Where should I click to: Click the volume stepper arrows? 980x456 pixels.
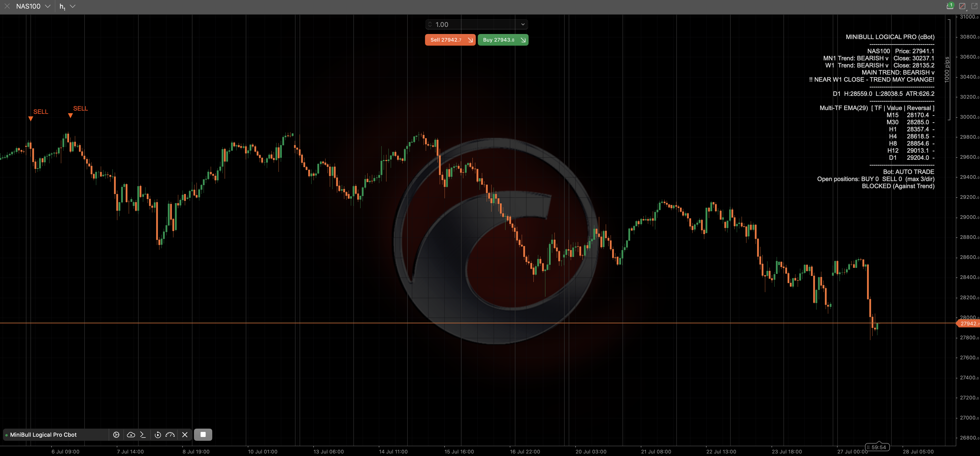click(x=430, y=24)
